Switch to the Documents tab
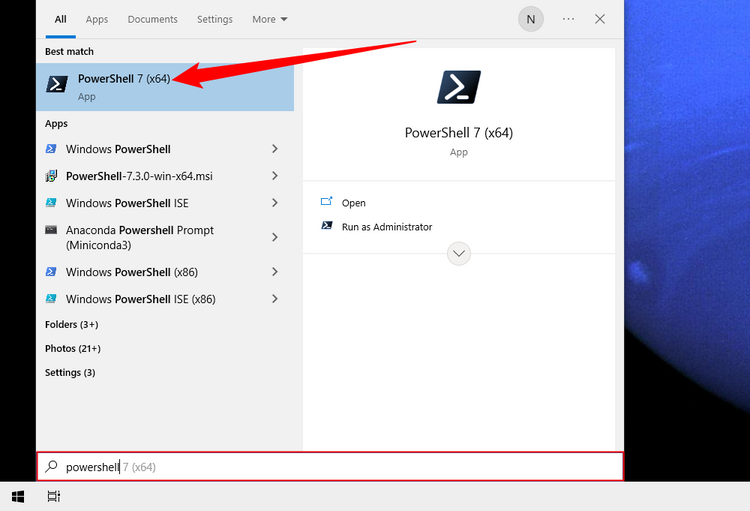 point(152,19)
